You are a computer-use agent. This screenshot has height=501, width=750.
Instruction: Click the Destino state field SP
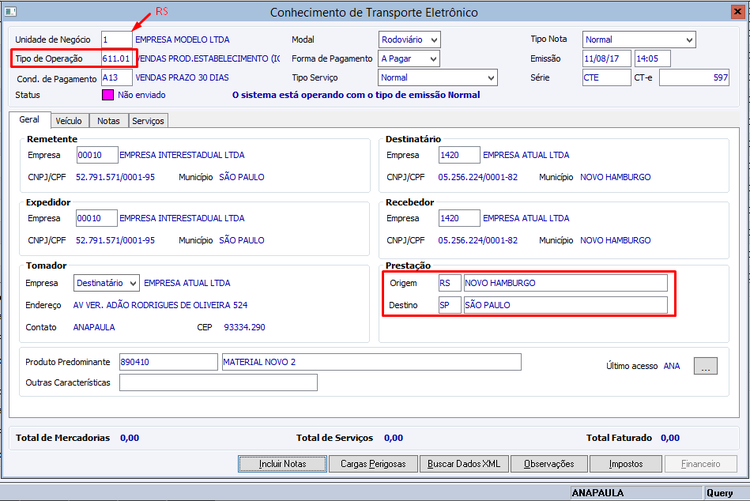[450, 305]
